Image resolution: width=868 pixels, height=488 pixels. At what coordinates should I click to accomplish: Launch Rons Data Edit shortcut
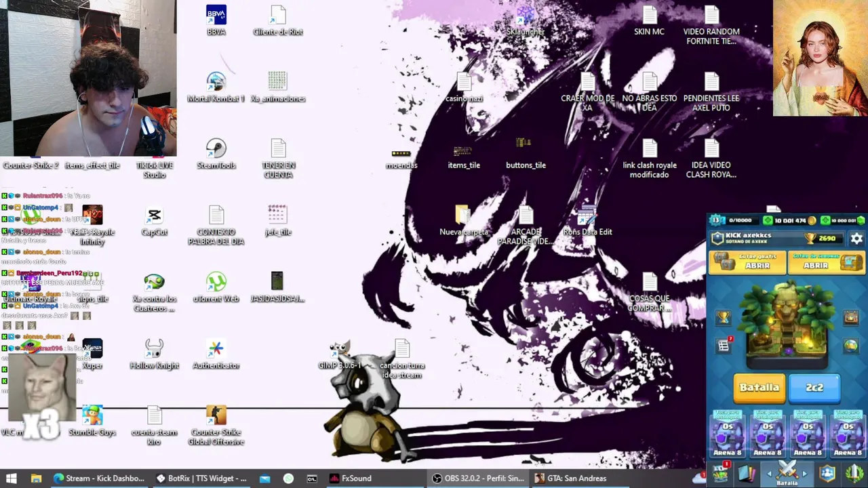[587, 220]
